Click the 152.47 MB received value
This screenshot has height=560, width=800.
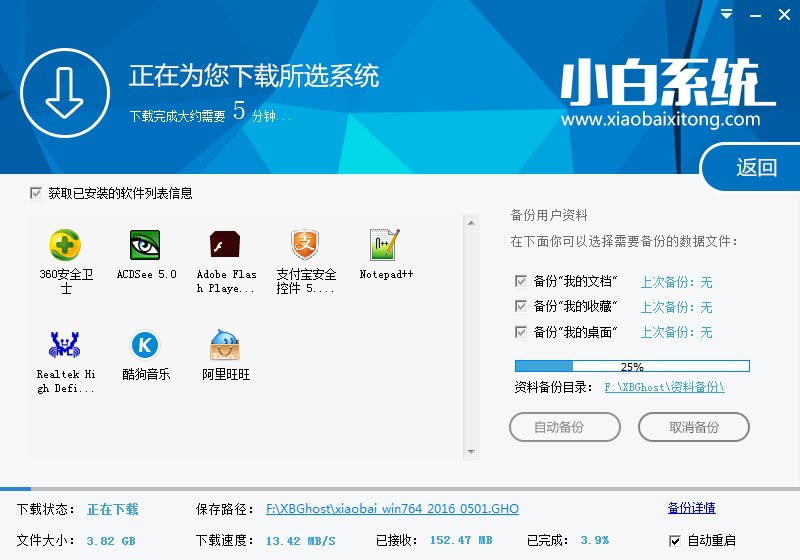pos(461,540)
